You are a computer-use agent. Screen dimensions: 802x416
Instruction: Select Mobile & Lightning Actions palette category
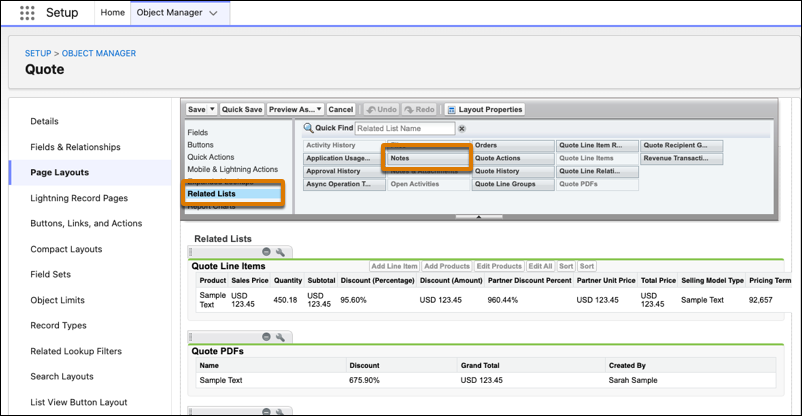(x=233, y=169)
